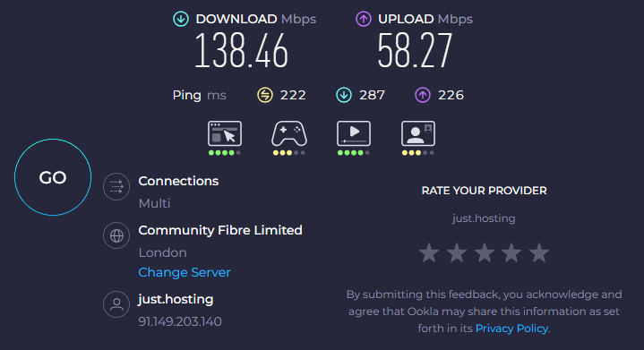Click the video chat experience icon

click(418, 133)
